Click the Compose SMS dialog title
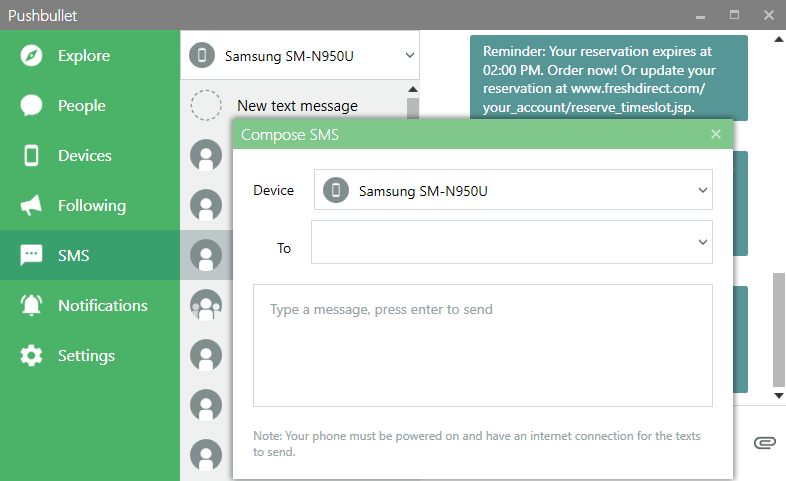Viewport: 786px width, 481px height. click(x=290, y=135)
